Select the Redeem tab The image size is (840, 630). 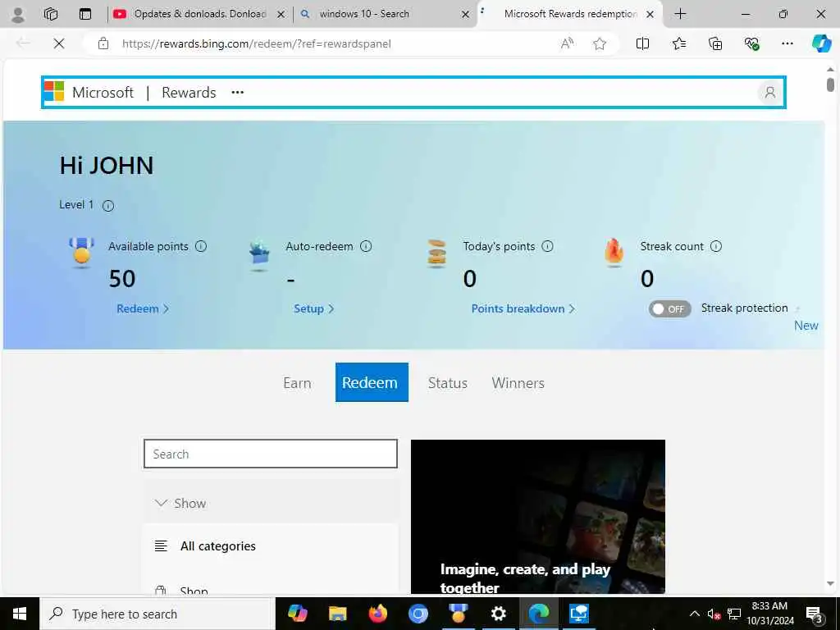click(x=372, y=382)
